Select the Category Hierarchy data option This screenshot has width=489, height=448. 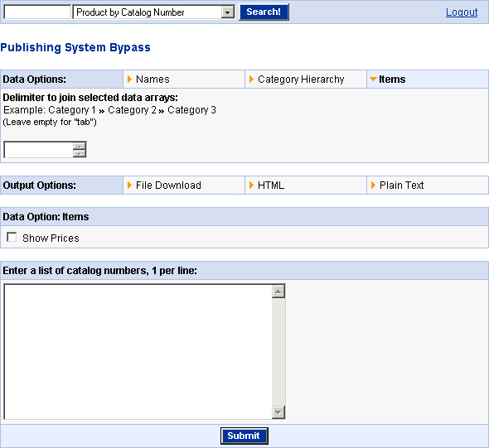point(301,79)
